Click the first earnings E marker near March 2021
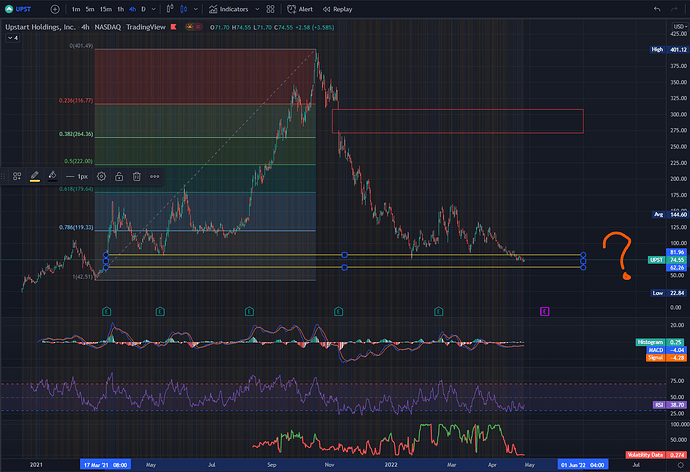The width and height of the screenshot is (690, 472). pyautogui.click(x=106, y=311)
